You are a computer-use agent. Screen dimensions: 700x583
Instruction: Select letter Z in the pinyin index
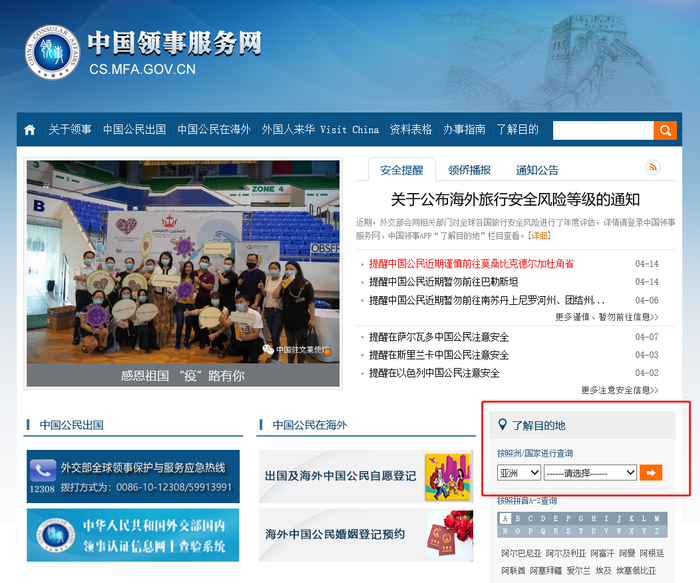pyautogui.click(x=657, y=531)
